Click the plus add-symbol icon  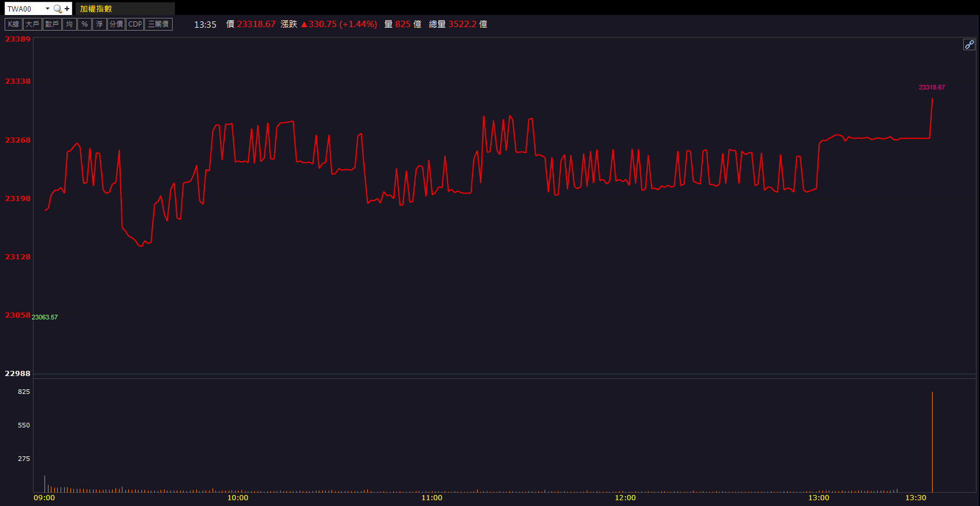(67, 9)
